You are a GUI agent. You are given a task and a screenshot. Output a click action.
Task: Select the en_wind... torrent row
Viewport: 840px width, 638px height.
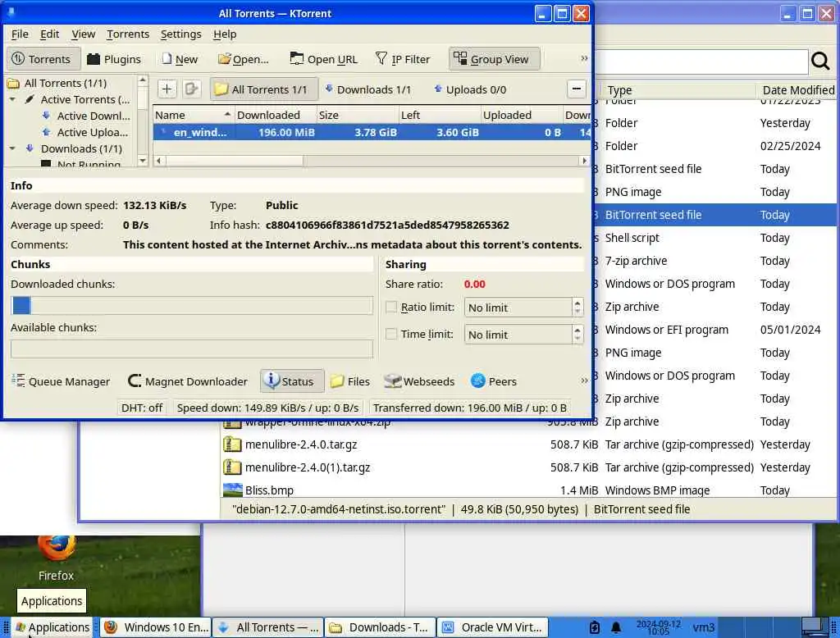[x=372, y=132]
